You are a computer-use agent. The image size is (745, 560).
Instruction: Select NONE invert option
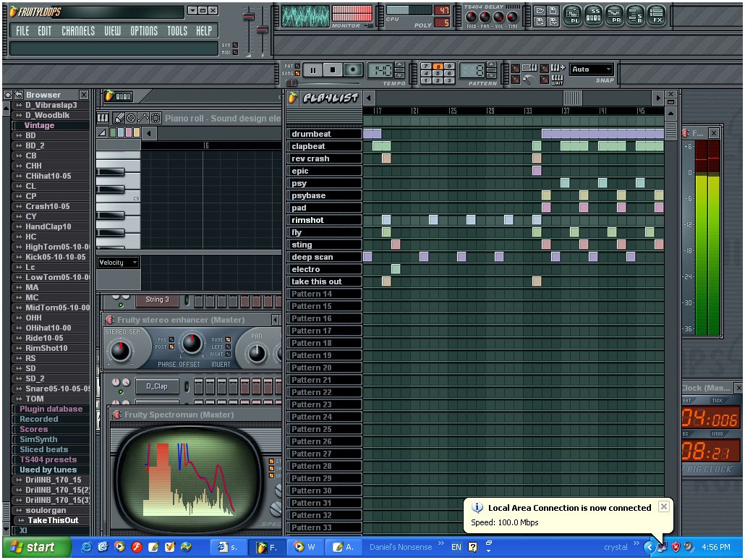tap(228, 339)
